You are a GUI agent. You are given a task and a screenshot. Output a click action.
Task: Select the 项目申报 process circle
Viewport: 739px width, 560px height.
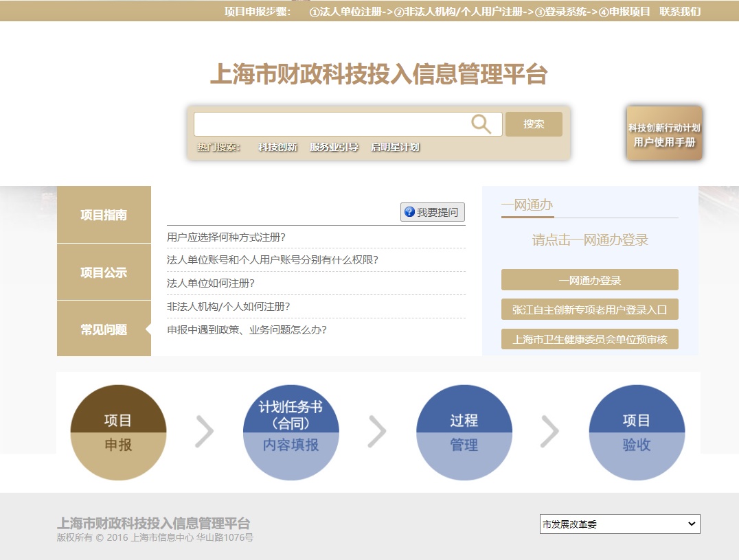coord(118,432)
